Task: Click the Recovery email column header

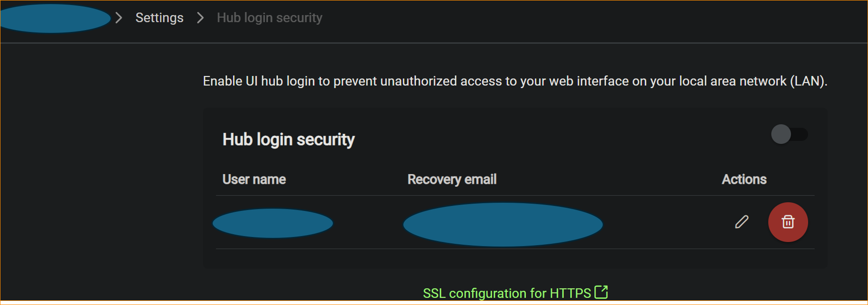Action: (x=452, y=179)
